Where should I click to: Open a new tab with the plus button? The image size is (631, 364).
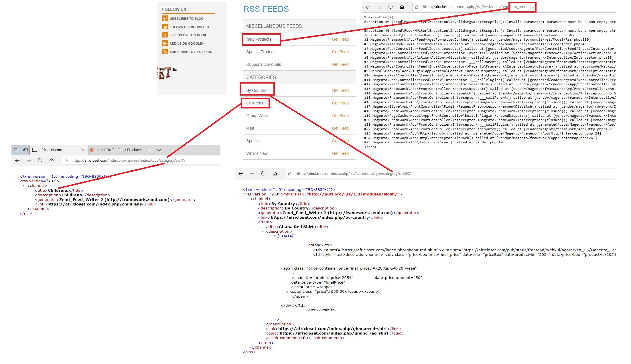coord(150,150)
